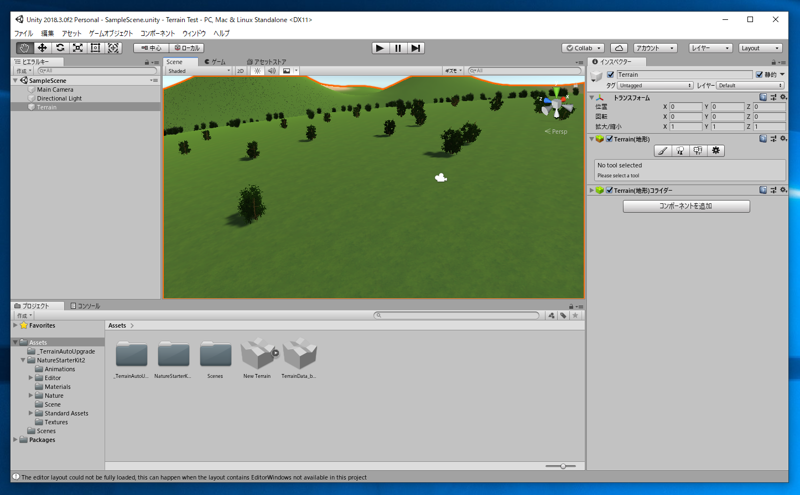Open the Default layer dropdown
This screenshot has width=800, height=495.
pyautogui.click(x=751, y=85)
